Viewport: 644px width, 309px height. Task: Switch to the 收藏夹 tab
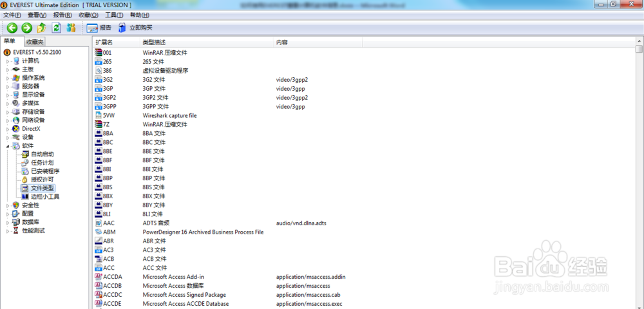(35, 42)
